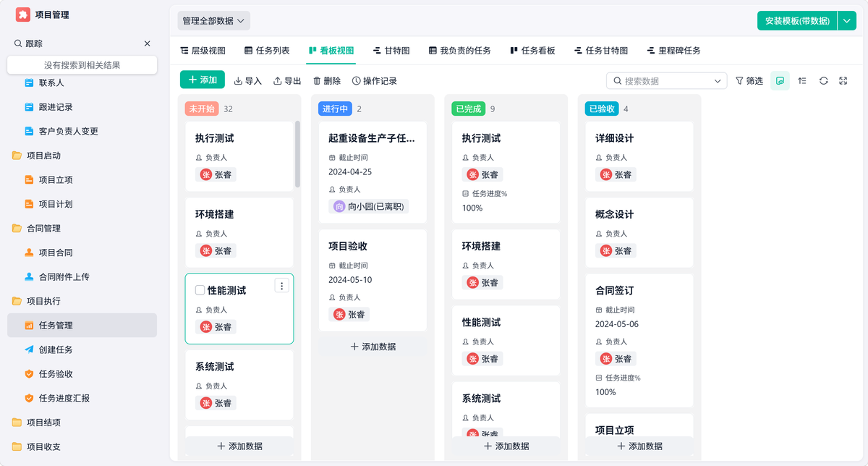The image size is (868, 466).
Task: Open the filter (筛选) funnel icon
Action: (739, 81)
